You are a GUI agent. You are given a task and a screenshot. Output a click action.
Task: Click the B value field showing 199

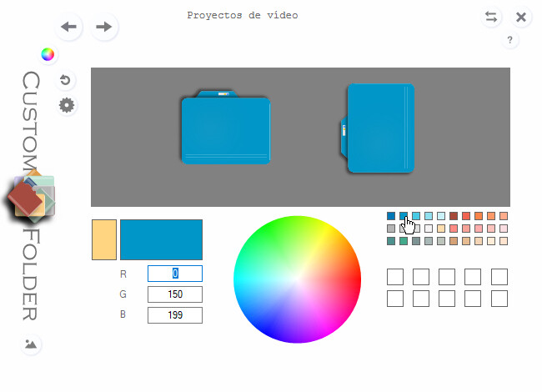tap(175, 315)
